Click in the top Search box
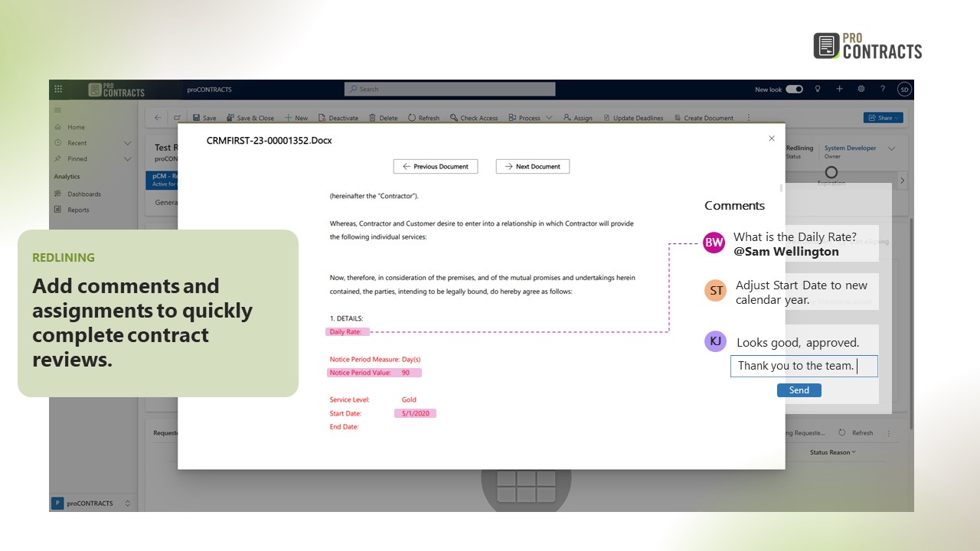Viewport: 980px width, 551px height. coord(449,89)
